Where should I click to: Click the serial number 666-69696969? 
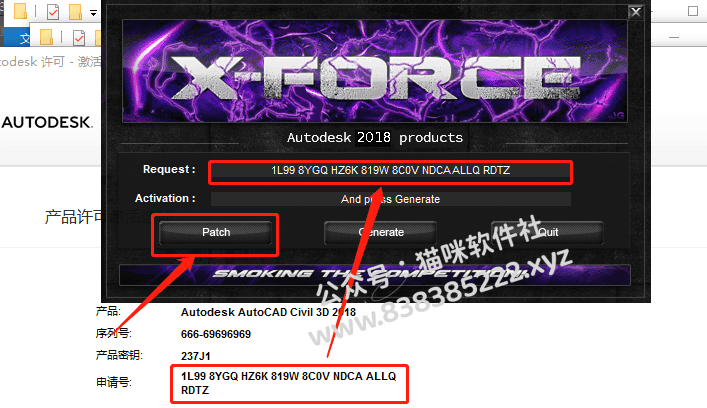tap(216, 334)
